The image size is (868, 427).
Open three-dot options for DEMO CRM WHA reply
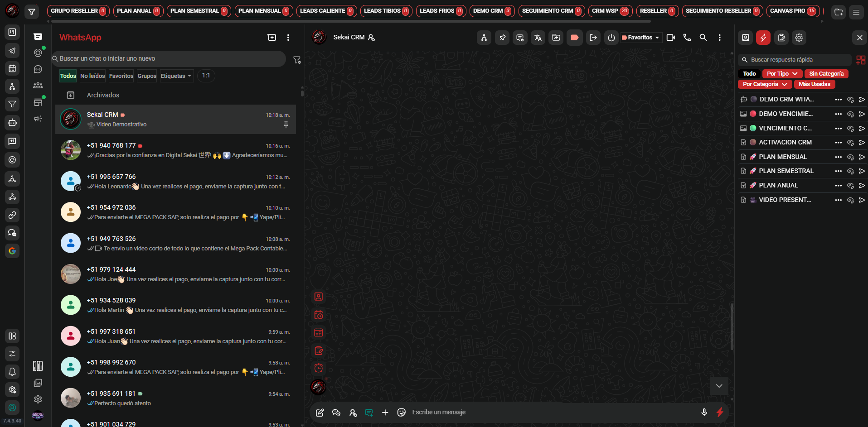pos(838,100)
